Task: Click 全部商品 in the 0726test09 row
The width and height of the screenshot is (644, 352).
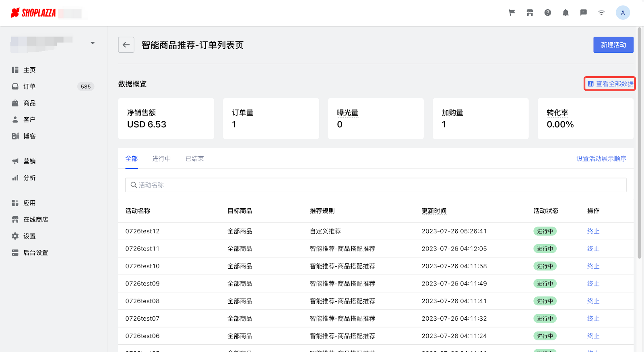Action: [240, 284]
